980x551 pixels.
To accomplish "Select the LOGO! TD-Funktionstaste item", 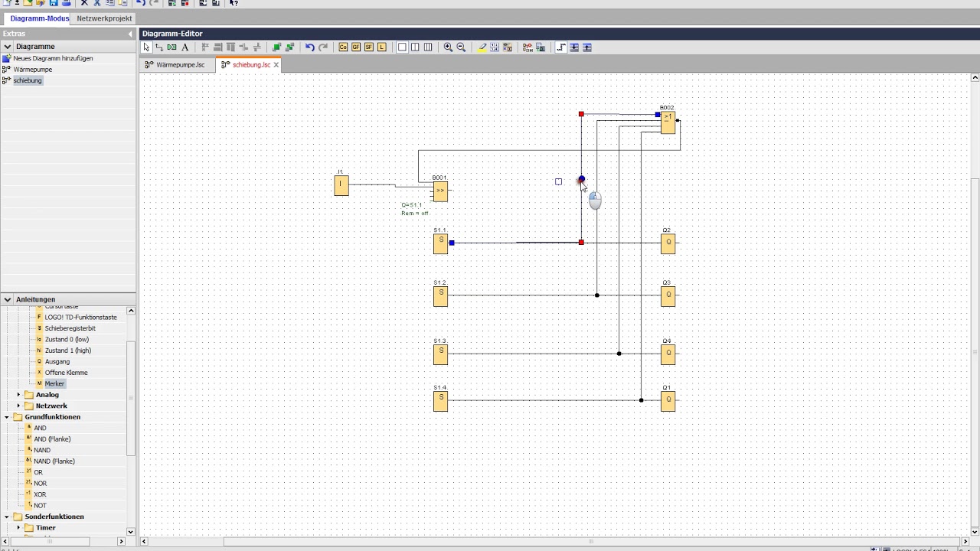I will (x=80, y=317).
